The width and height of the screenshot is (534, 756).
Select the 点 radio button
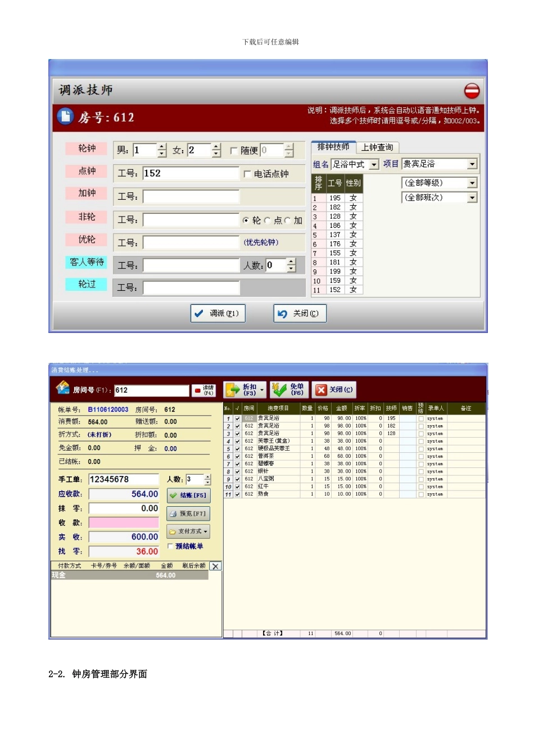267,220
